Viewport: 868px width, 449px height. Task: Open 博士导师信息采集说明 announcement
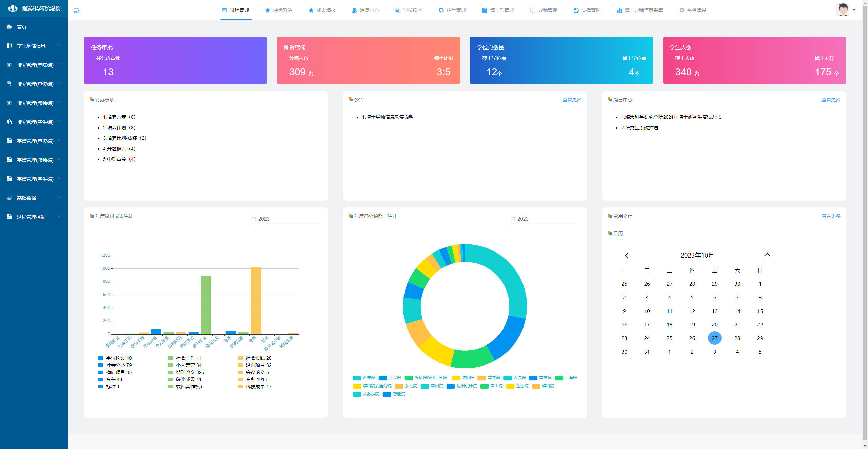pyautogui.click(x=388, y=117)
